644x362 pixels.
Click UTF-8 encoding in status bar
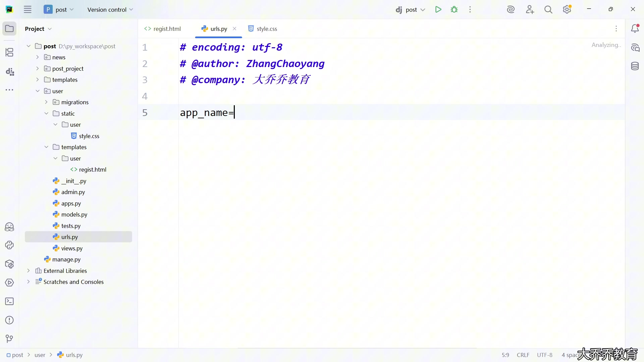545,355
